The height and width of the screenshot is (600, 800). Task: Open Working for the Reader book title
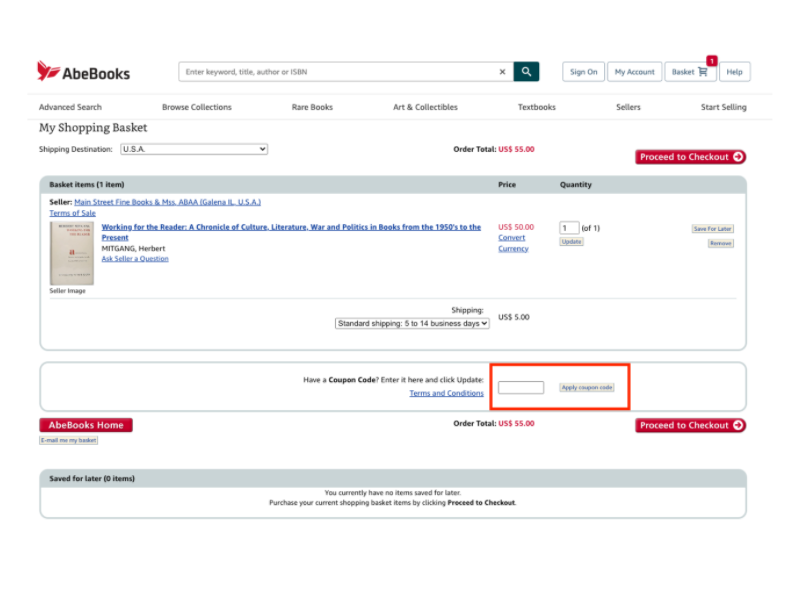point(291,232)
